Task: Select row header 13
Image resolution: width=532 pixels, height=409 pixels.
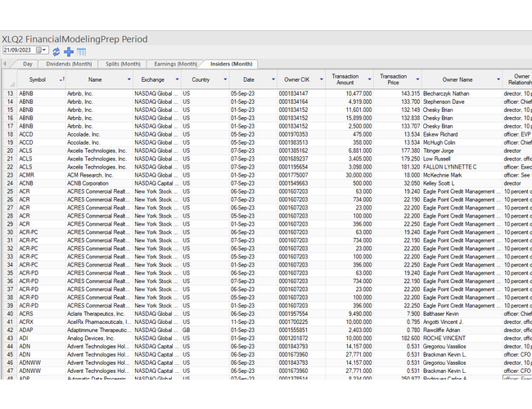Action: pyautogui.click(x=10, y=93)
